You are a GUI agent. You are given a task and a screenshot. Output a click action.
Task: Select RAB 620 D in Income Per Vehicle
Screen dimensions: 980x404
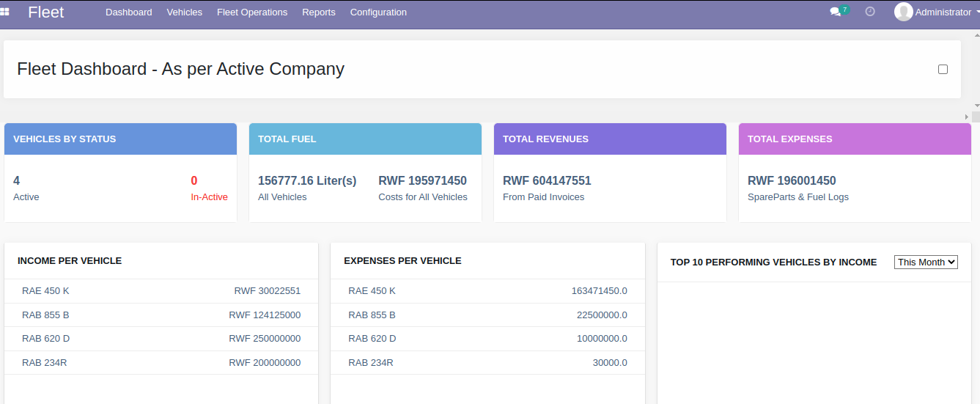click(x=45, y=339)
